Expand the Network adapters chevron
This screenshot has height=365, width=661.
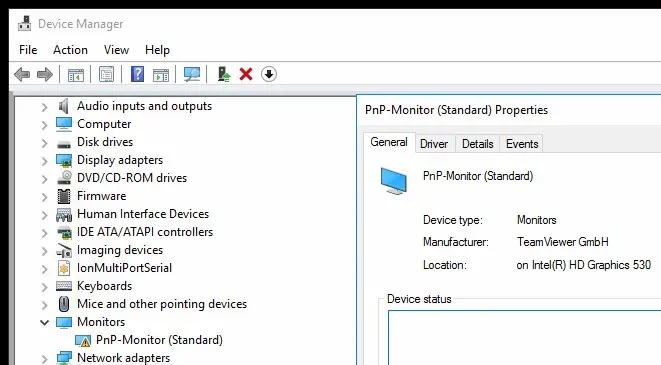click(44, 359)
